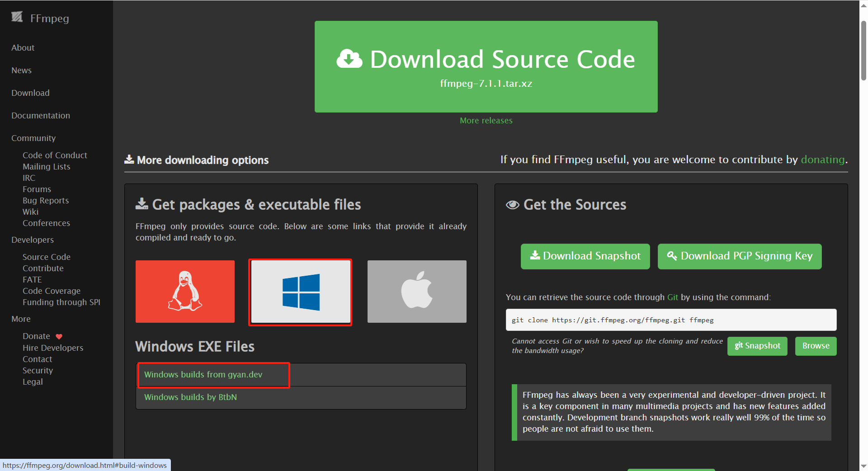Viewport: 868px width, 471px height.
Task: Open Code Coverage sidebar link
Action: coord(52,291)
